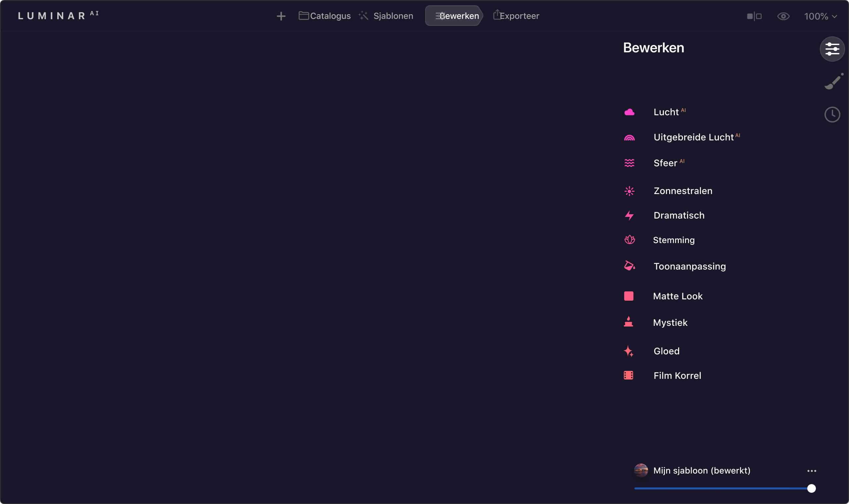This screenshot has height=504, width=849.
Task: Click the Dramatisch lightning bolt icon
Action: point(629,216)
